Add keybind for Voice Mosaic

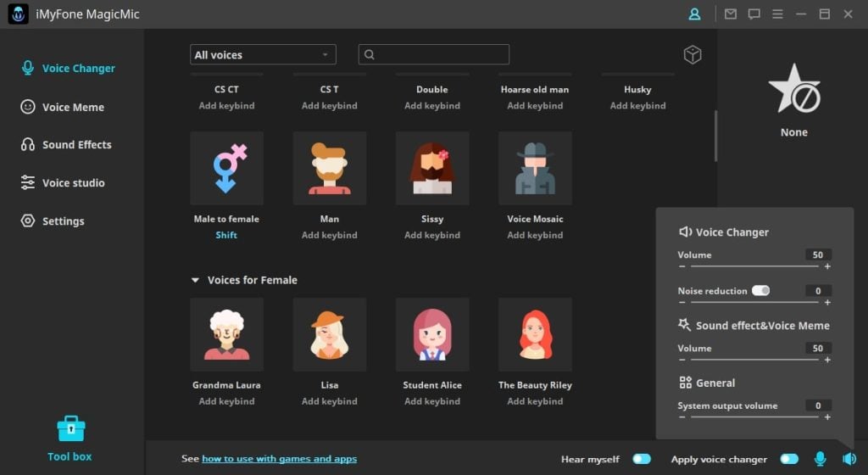point(535,235)
